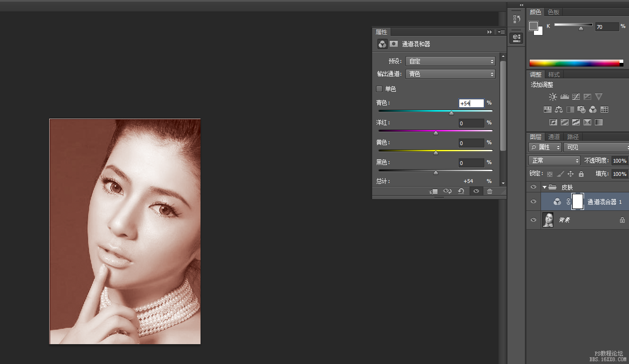Open the Properties panel flyout menu
This screenshot has height=364, width=629.
[501, 32]
